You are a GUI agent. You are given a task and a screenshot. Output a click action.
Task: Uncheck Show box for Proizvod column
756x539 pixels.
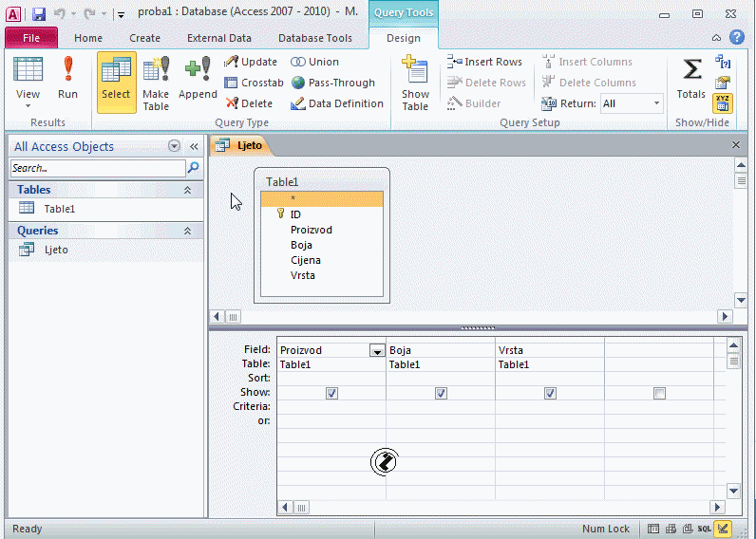click(x=331, y=393)
